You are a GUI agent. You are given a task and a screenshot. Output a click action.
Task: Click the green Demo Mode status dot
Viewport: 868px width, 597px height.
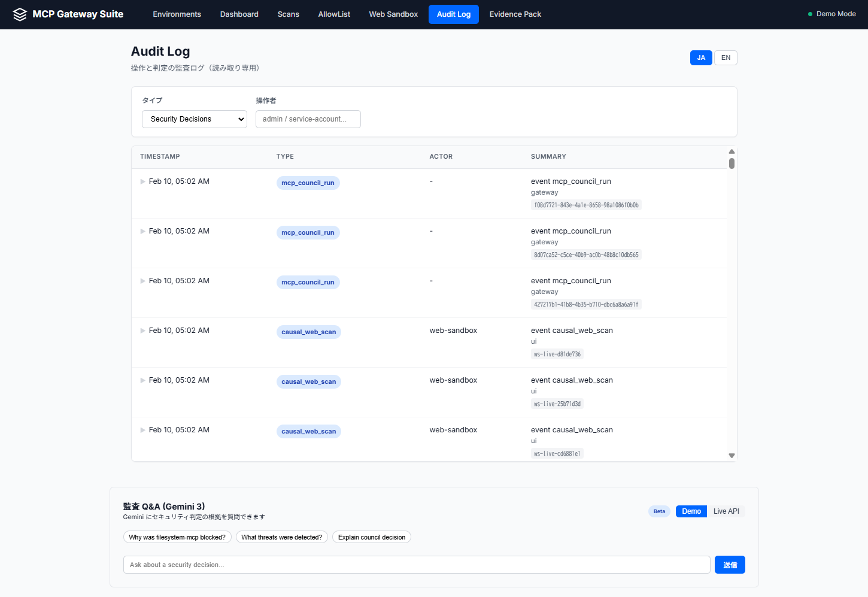click(x=810, y=14)
